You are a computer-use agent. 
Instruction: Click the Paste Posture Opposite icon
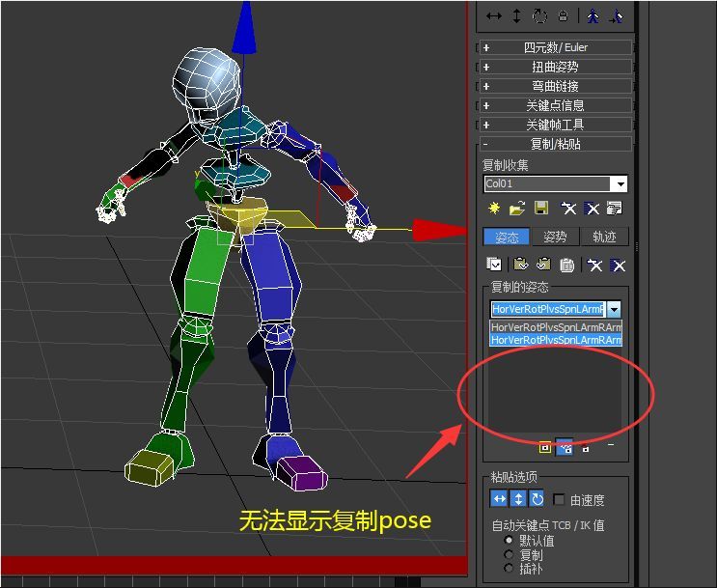(543, 265)
